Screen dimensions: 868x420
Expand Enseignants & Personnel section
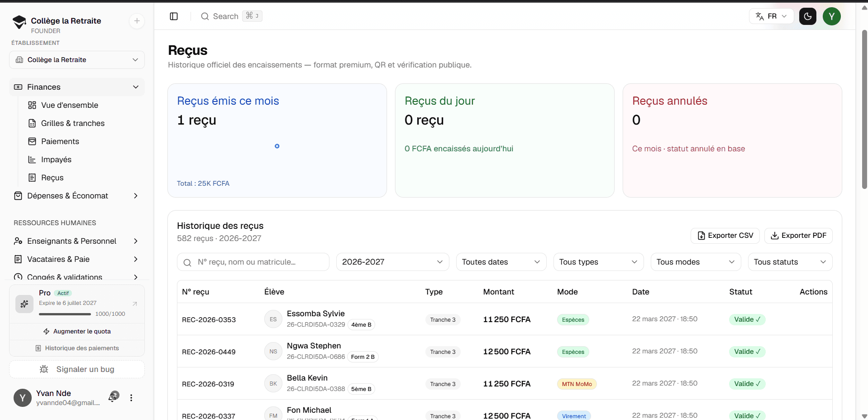(x=77, y=241)
